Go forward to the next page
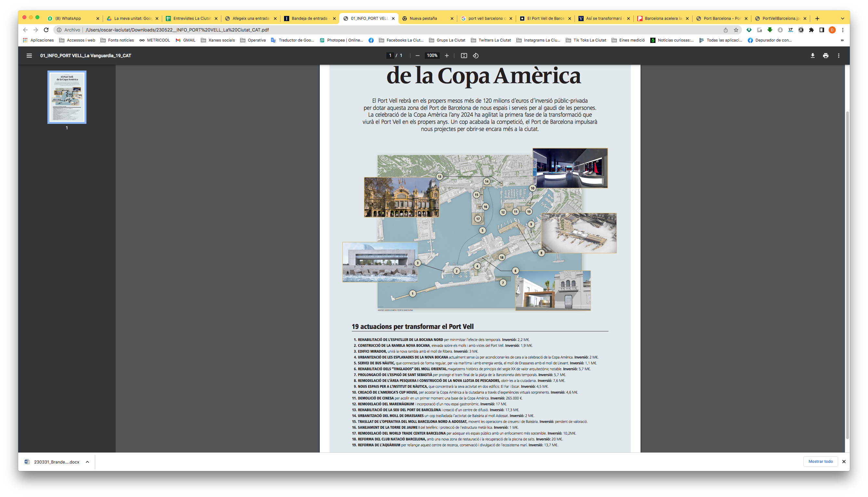The width and height of the screenshot is (868, 497). coord(35,30)
